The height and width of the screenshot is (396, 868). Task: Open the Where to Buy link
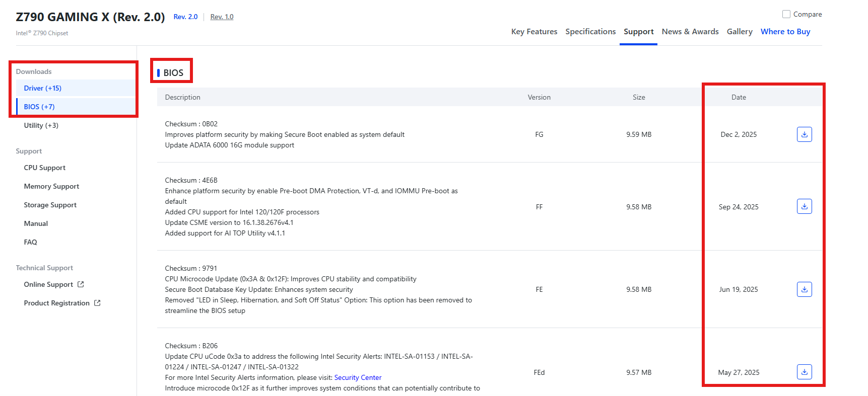point(785,32)
